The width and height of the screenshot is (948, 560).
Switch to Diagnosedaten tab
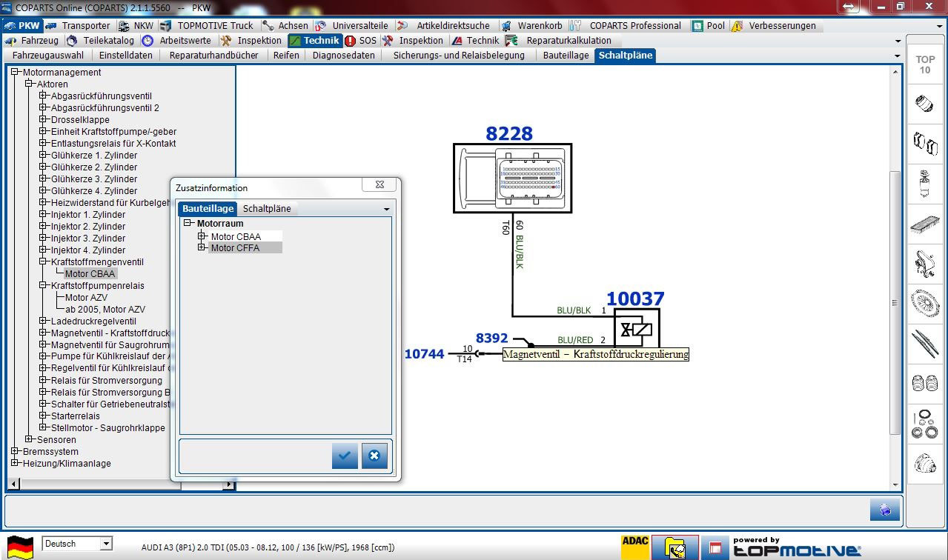click(x=343, y=56)
